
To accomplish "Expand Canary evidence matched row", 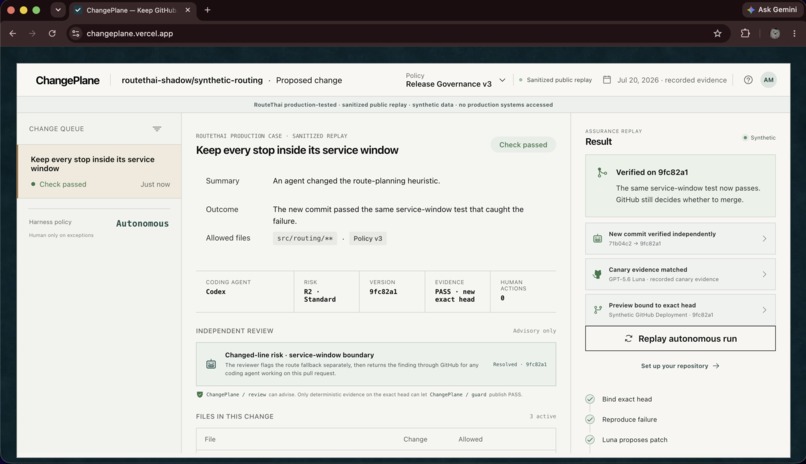I will (680, 274).
